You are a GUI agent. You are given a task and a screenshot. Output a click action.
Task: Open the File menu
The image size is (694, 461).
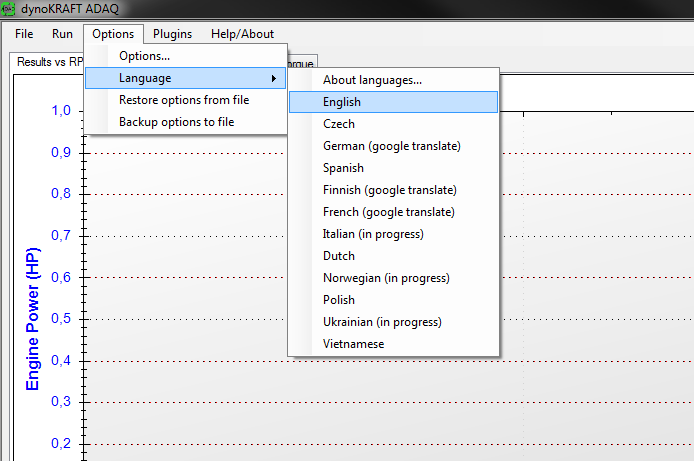pos(24,34)
